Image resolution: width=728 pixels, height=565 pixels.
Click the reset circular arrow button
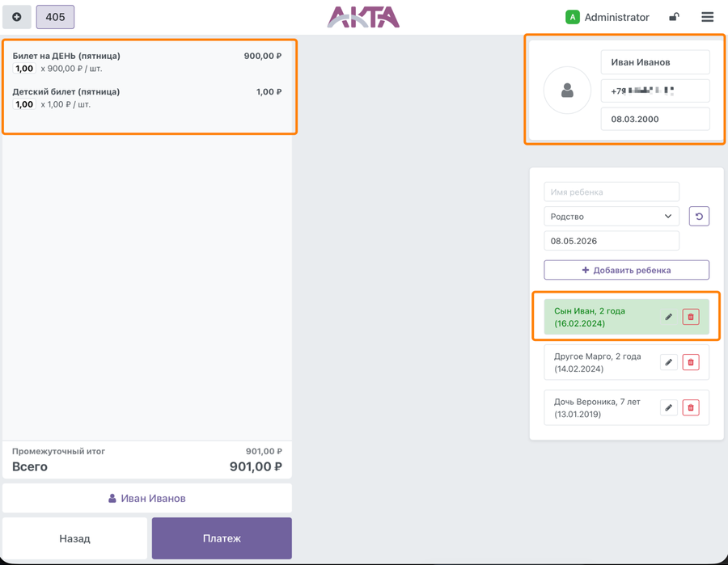699,216
